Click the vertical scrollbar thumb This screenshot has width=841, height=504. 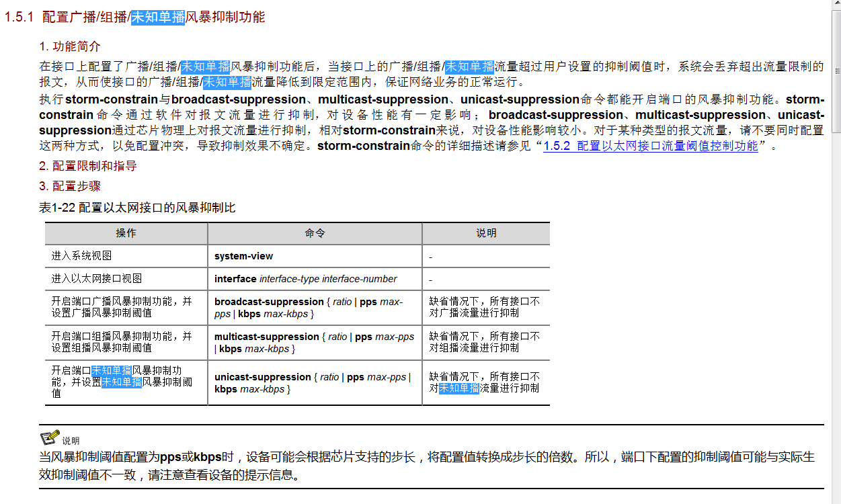(x=836, y=70)
